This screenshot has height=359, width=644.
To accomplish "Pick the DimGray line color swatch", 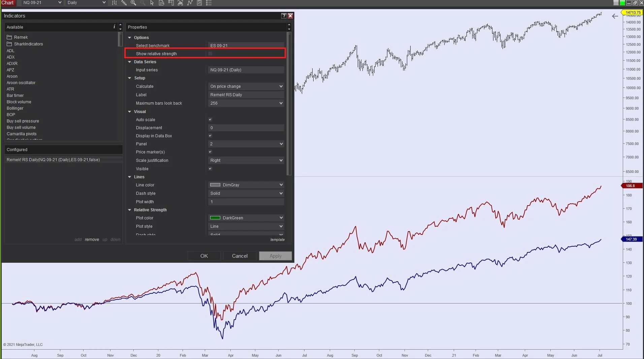I will point(215,185).
